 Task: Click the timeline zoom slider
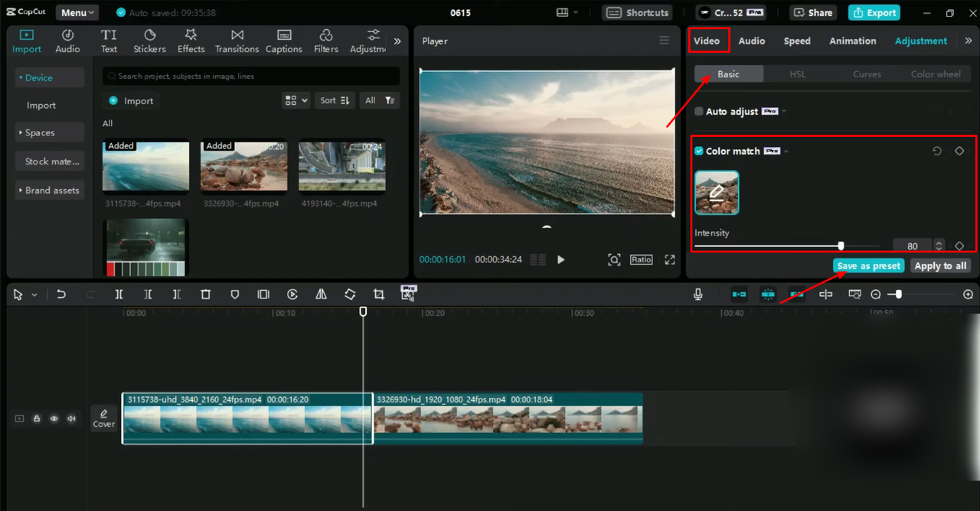coord(923,295)
